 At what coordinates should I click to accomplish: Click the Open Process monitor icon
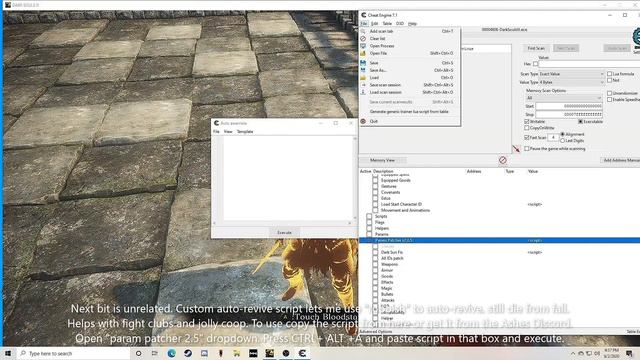pyautogui.click(x=363, y=46)
